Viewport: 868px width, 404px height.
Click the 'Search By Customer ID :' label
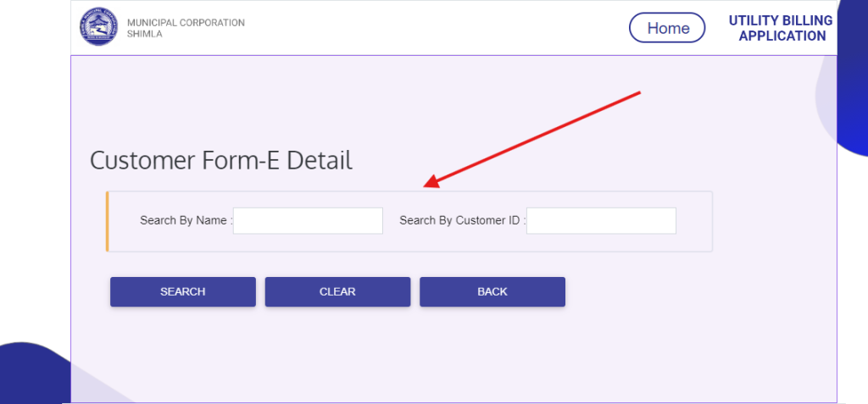[x=462, y=220]
